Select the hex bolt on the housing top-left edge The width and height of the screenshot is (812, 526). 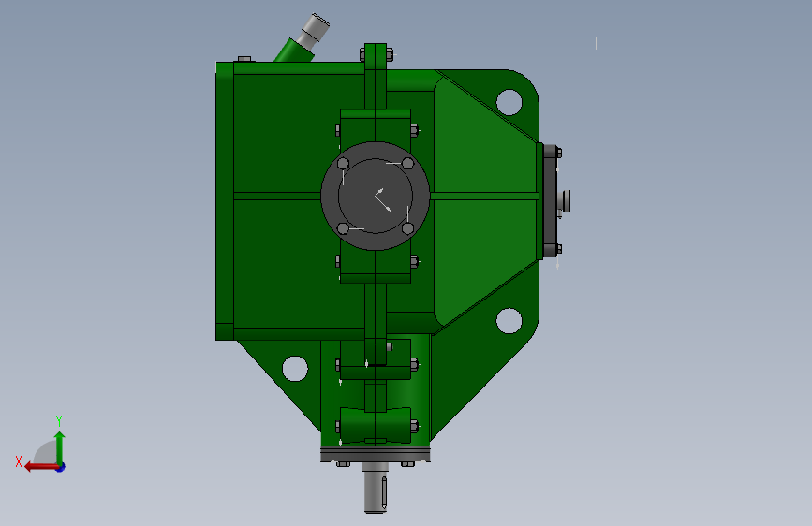pyautogui.click(x=244, y=59)
